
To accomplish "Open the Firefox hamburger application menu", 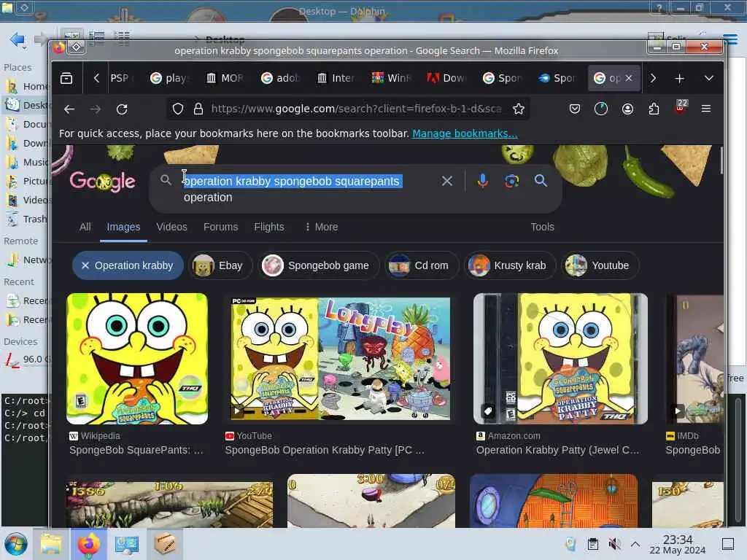I will point(706,109).
